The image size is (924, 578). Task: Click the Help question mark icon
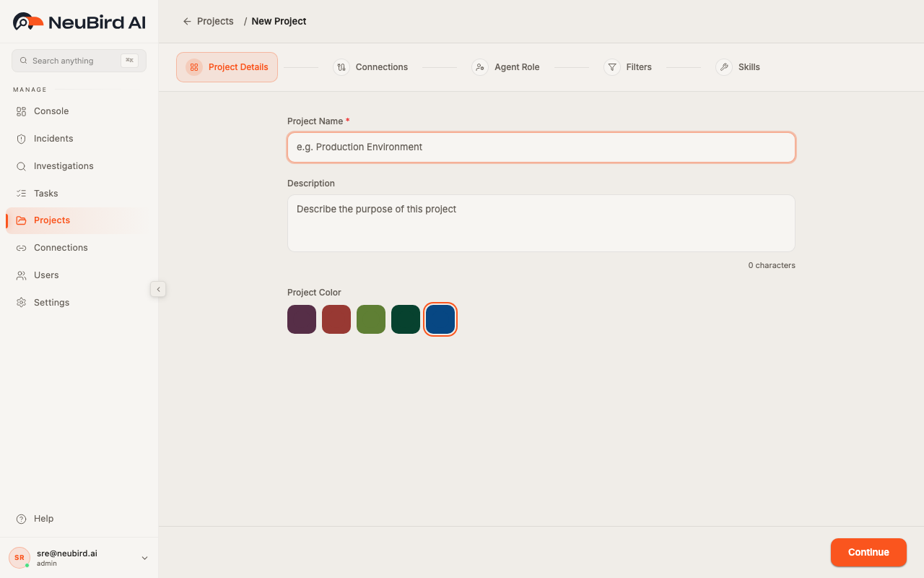coord(19,518)
